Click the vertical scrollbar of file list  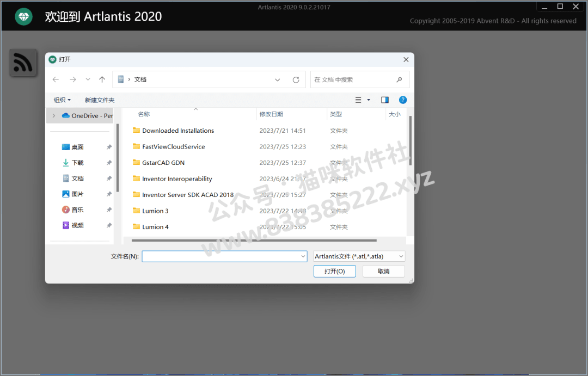(411, 140)
